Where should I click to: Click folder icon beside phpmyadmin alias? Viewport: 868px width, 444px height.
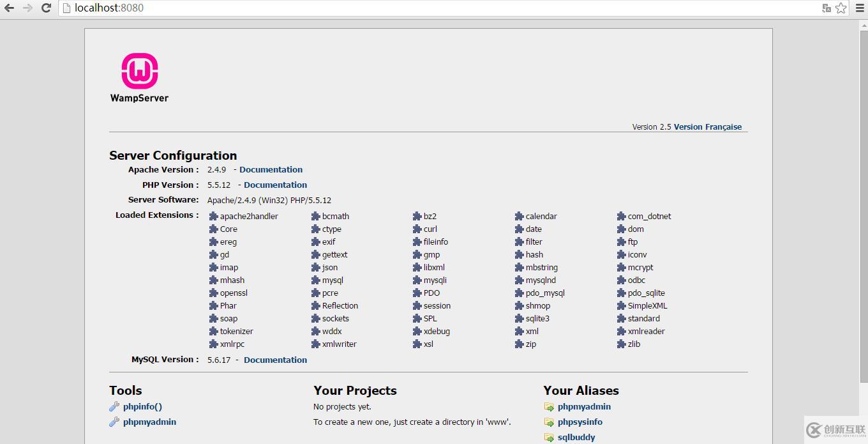[549, 407]
